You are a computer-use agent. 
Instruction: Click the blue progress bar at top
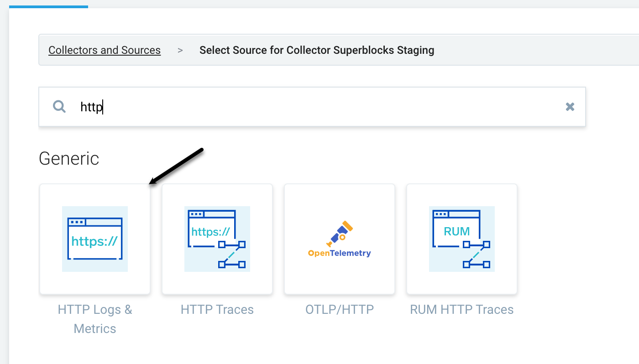[48, 5]
